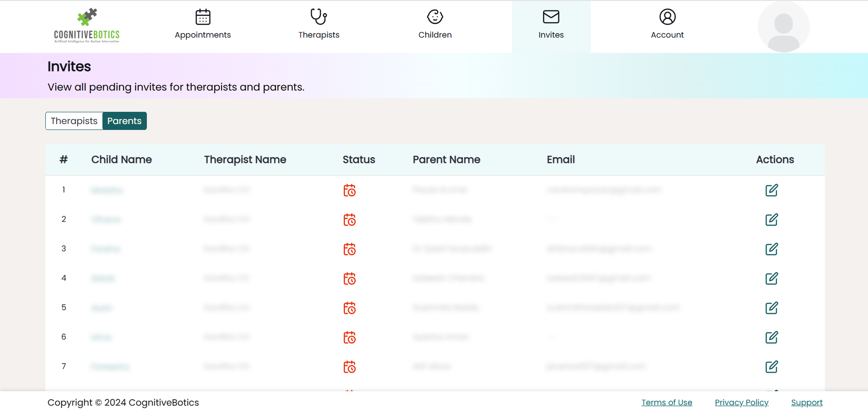Viewport: 868px width, 412px height.
Task: Open the Children nav item
Action: [435, 25]
